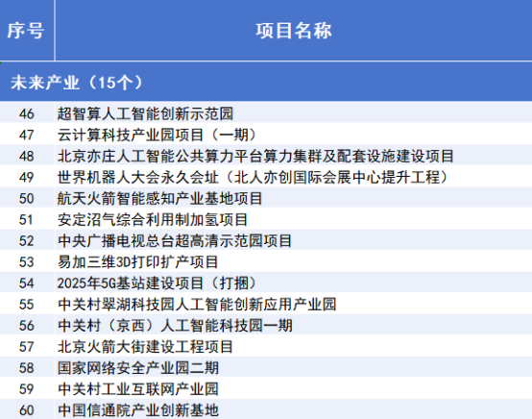This screenshot has height=419, width=532.
Task: Click 2025年5G基站建设项目（打捆）cell
Action: tap(294, 283)
